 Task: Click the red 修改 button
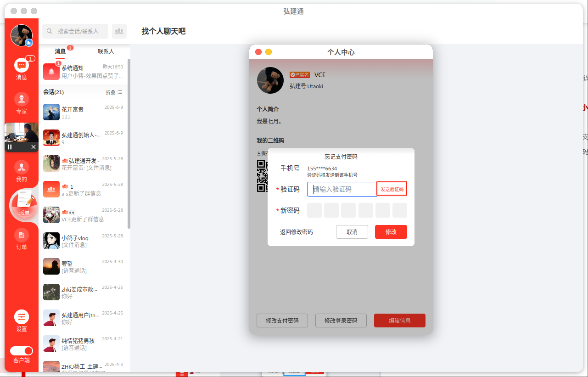click(391, 232)
